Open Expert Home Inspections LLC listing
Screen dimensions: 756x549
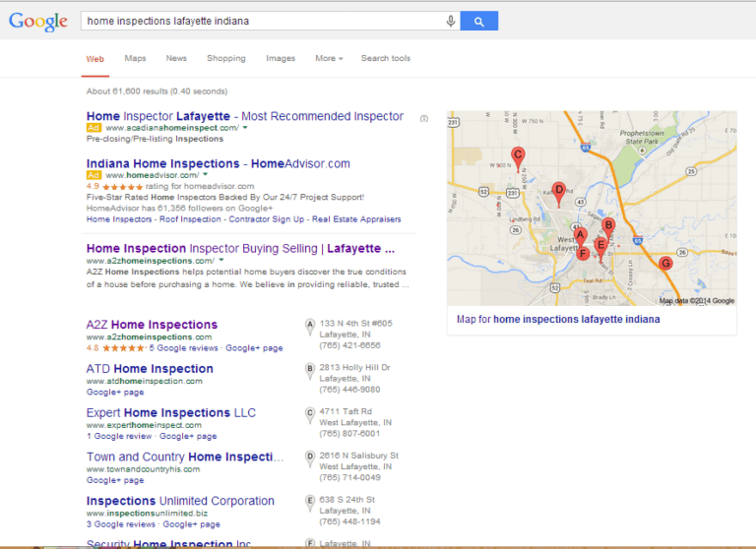point(171,412)
